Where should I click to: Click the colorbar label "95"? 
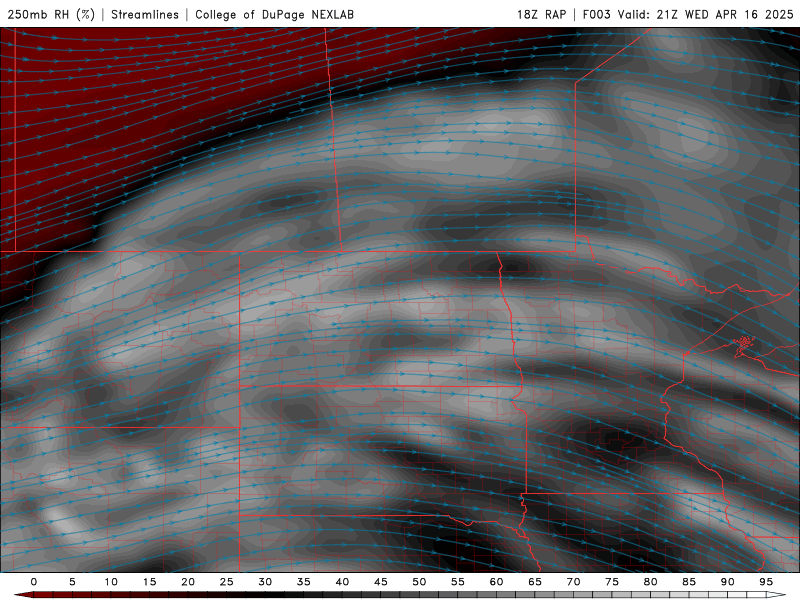click(766, 582)
